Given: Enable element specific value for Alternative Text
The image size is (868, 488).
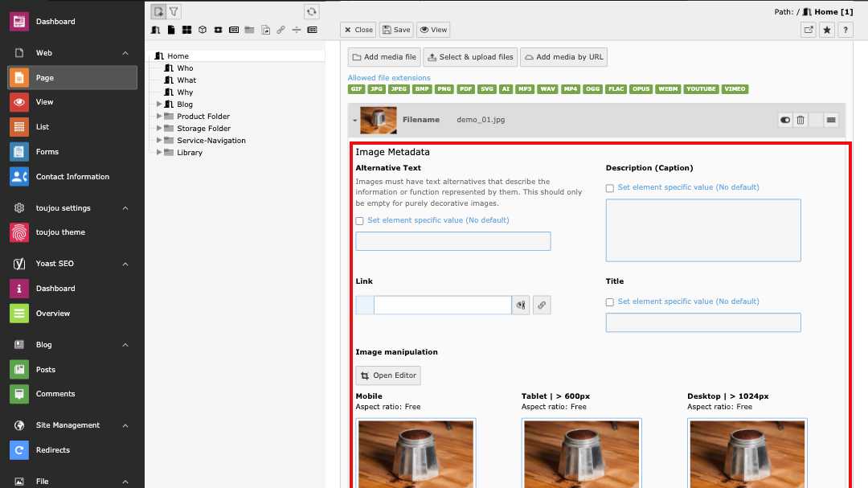Looking at the screenshot, I should [x=360, y=220].
